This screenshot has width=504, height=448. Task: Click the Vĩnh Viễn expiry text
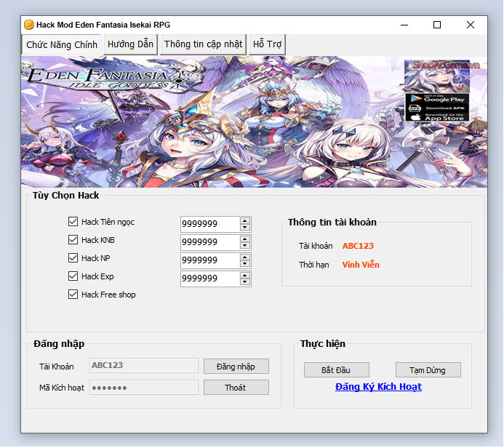[361, 265]
